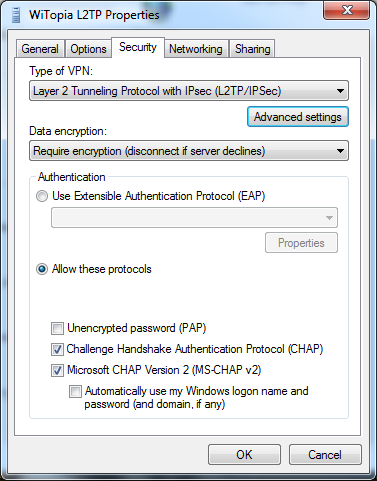
Task: Uncheck Challenge Handshake Authentication Protocol (CHAP)
Action: 57,349
